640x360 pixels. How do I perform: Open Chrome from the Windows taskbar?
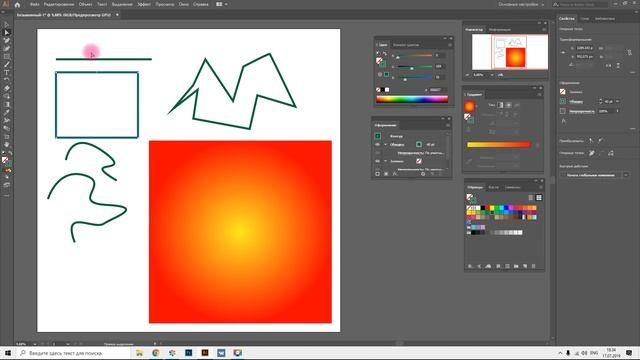(156, 353)
